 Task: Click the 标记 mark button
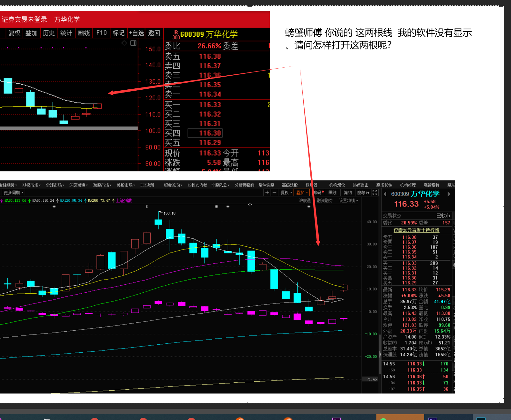pyautogui.click(x=119, y=33)
